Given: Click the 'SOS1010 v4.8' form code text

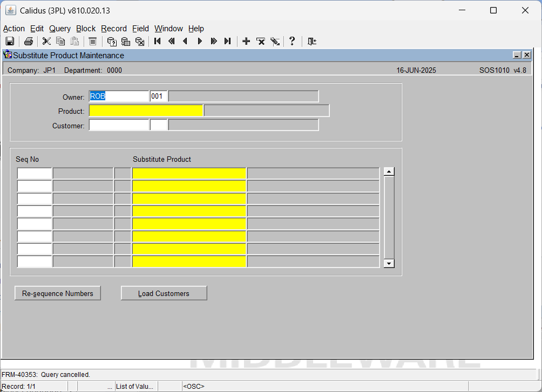Looking at the screenshot, I should point(503,71).
